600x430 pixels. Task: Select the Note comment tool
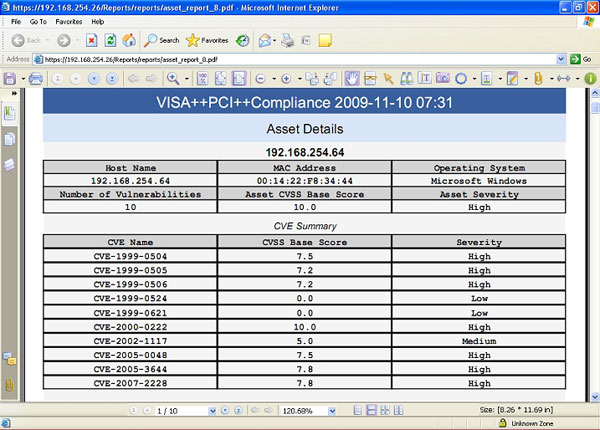(x=512, y=79)
